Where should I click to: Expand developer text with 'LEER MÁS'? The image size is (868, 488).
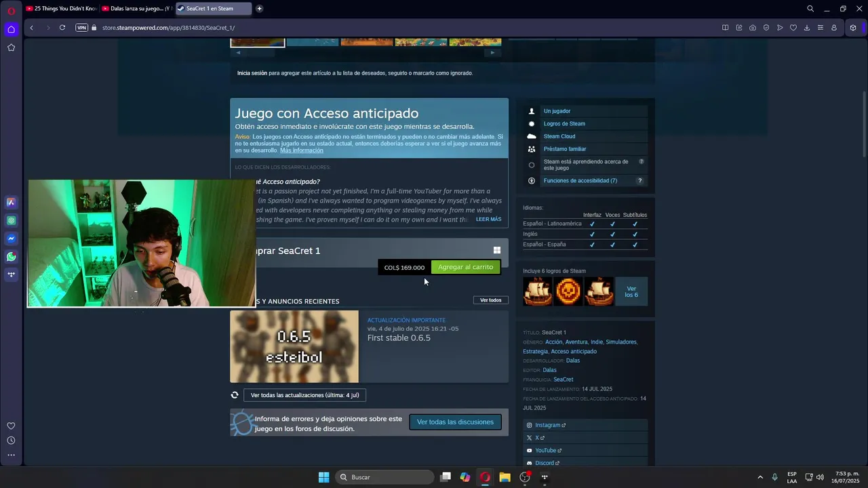point(488,220)
